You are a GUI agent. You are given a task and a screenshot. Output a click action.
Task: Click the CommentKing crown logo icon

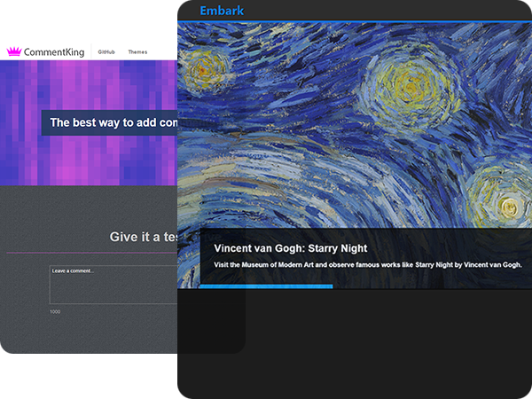pos(14,51)
